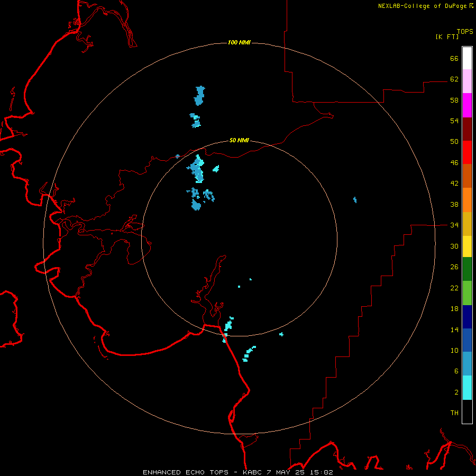
Task: Click the light pink swatch near 62
Action: point(467,81)
